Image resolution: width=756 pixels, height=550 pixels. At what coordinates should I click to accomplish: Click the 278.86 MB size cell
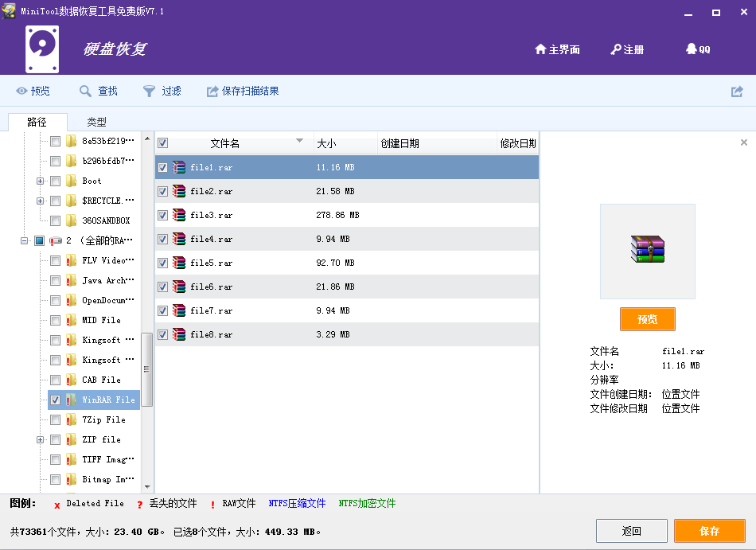pyautogui.click(x=337, y=215)
